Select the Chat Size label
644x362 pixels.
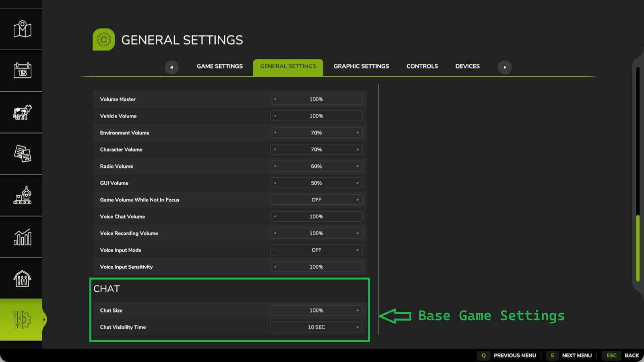111,311
